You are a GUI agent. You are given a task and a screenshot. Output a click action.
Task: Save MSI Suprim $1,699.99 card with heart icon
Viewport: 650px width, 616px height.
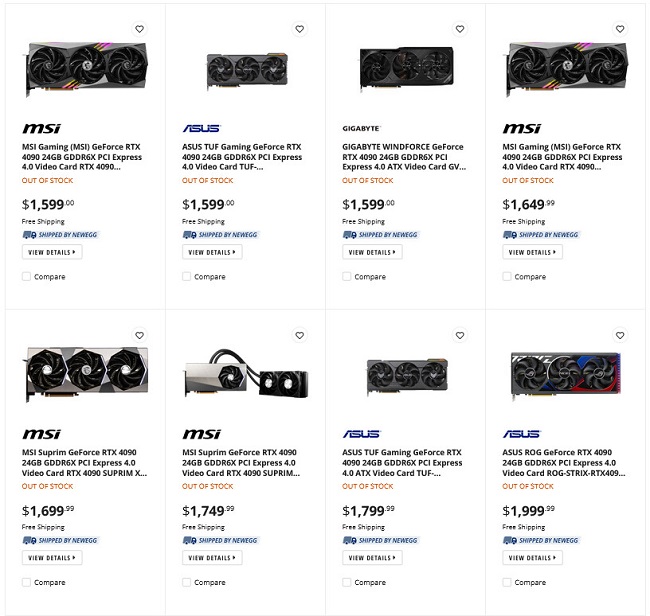pos(140,336)
